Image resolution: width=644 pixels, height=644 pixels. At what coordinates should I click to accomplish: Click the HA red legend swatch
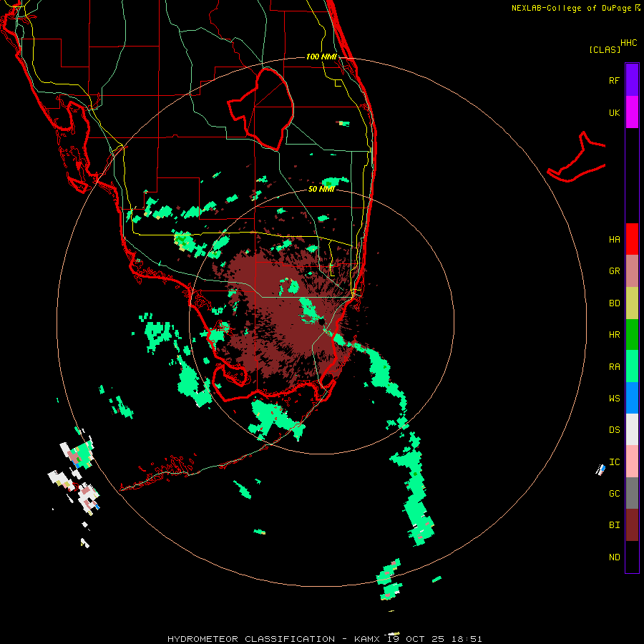pyautogui.click(x=632, y=239)
